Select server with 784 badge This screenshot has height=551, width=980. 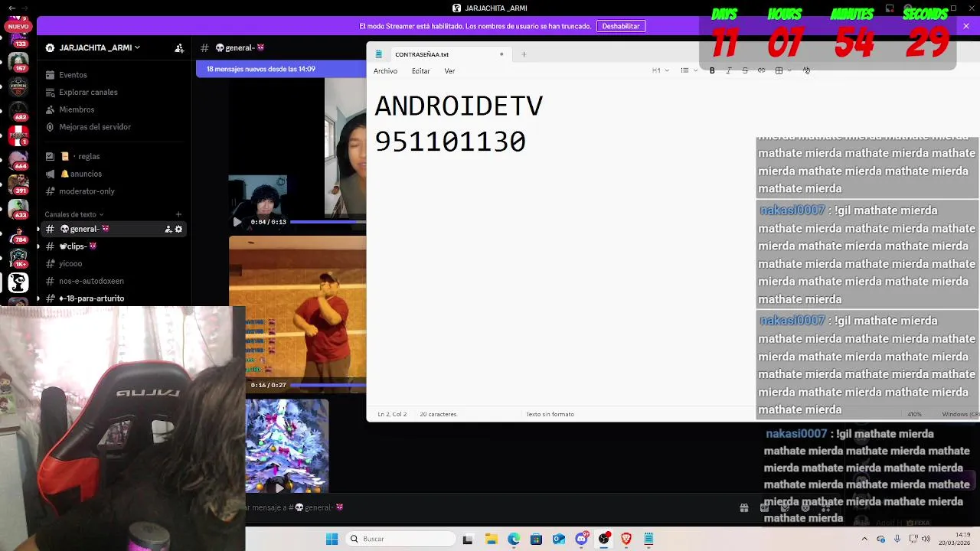pyautogui.click(x=18, y=233)
